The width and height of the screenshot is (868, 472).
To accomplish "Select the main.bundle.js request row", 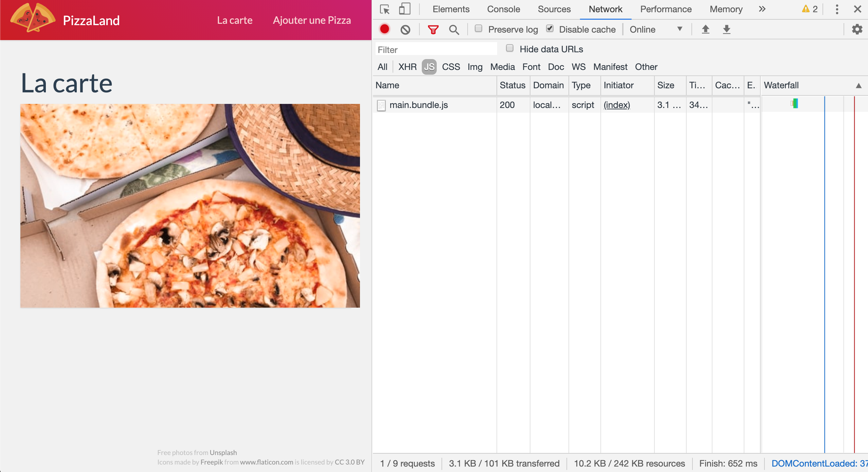I will pos(620,105).
